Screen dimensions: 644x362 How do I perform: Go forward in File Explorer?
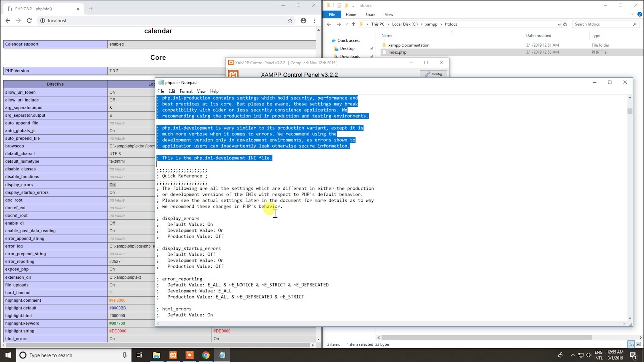339,24
